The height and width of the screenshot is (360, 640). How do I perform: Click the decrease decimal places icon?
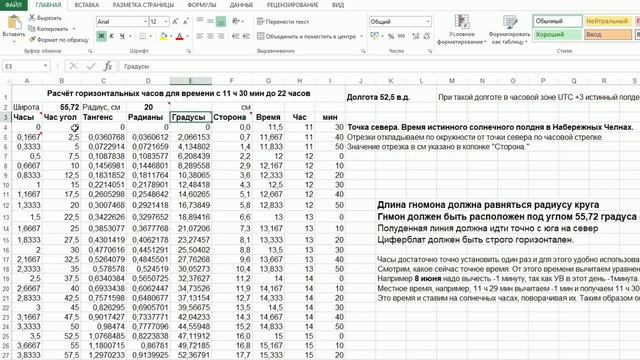427,36
